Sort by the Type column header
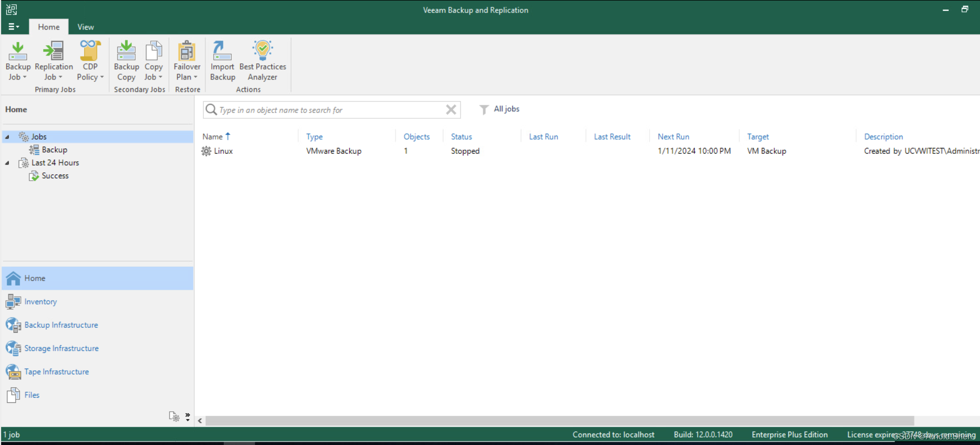 (x=314, y=137)
